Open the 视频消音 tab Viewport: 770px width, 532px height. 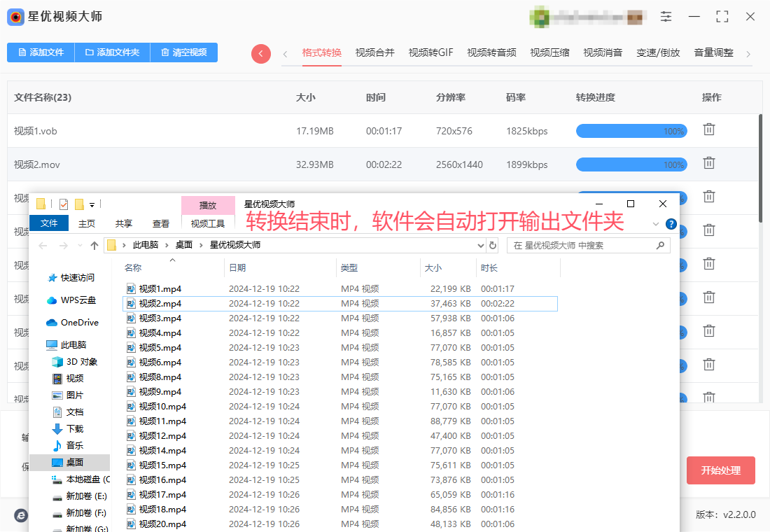pyautogui.click(x=603, y=52)
